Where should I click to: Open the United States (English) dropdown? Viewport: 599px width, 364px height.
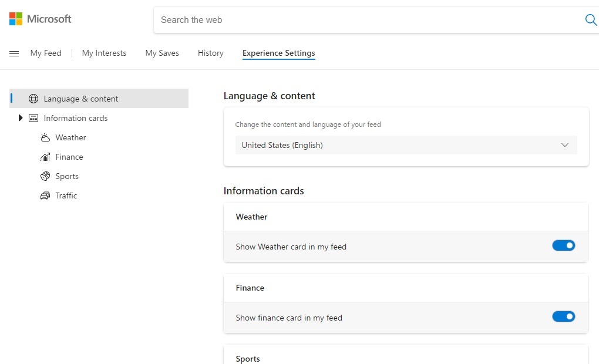tap(405, 145)
